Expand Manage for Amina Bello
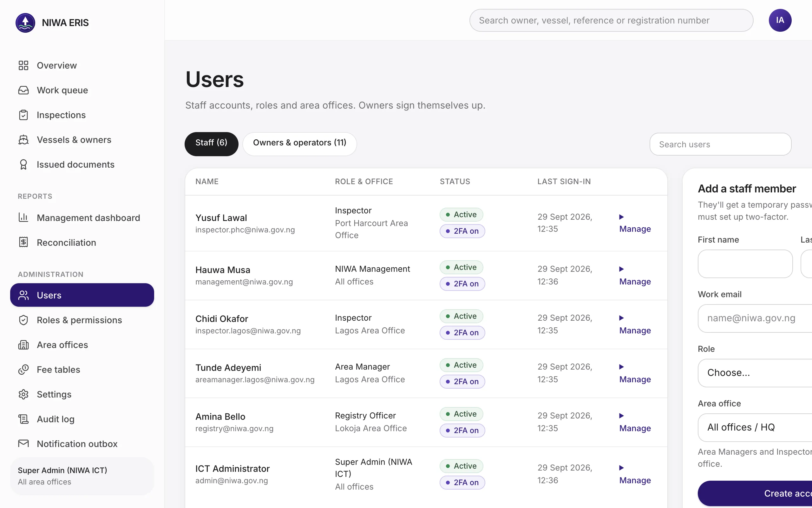Screen dimensions: 812x508 (635, 422)
